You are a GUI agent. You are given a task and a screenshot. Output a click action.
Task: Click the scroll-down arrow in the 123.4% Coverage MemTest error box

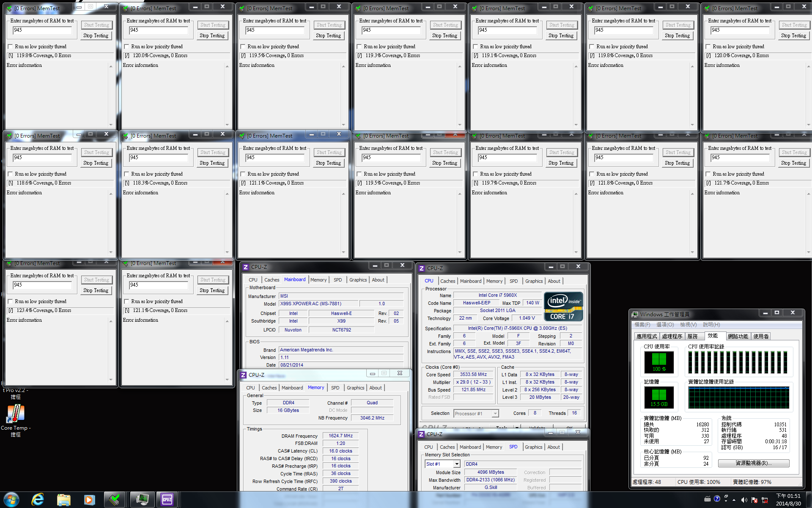point(111,380)
